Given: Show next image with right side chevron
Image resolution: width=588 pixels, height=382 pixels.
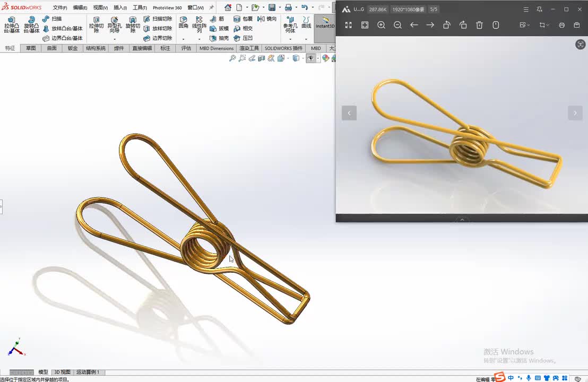Looking at the screenshot, I should [575, 113].
